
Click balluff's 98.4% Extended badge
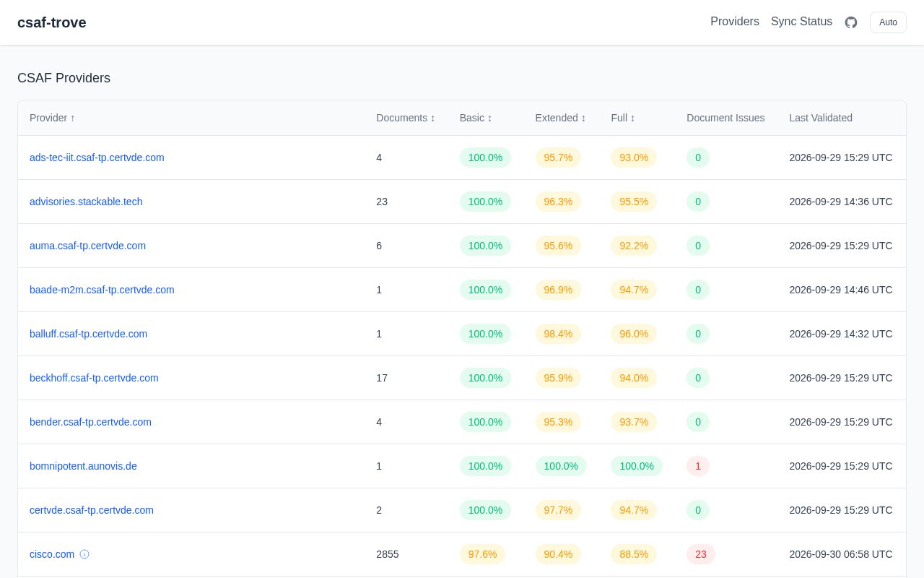(558, 334)
